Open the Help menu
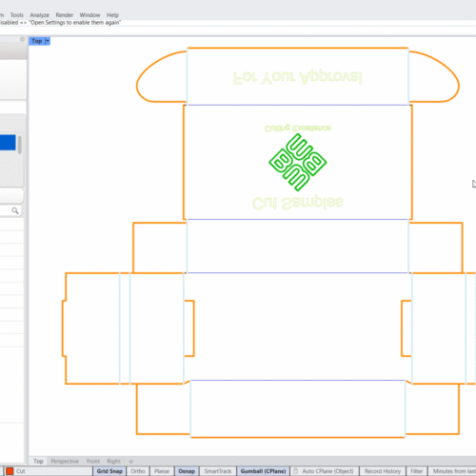 [x=112, y=15]
